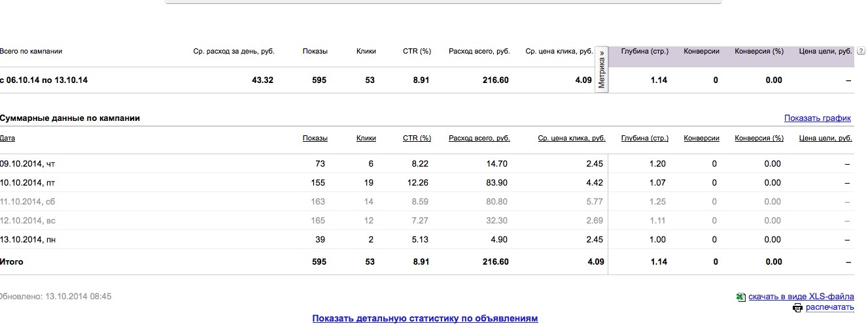Click depth value 1.20 for 09.10.2014

coord(658,164)
